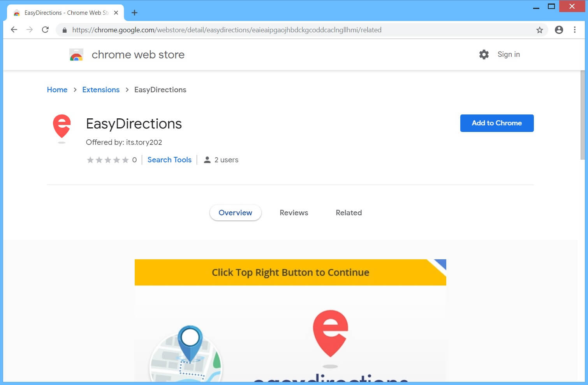Image resolution: width=588 pixels, height=385 pixels.
Task: Sign in to the Chrome Web Store
Action: click(509, 54)
